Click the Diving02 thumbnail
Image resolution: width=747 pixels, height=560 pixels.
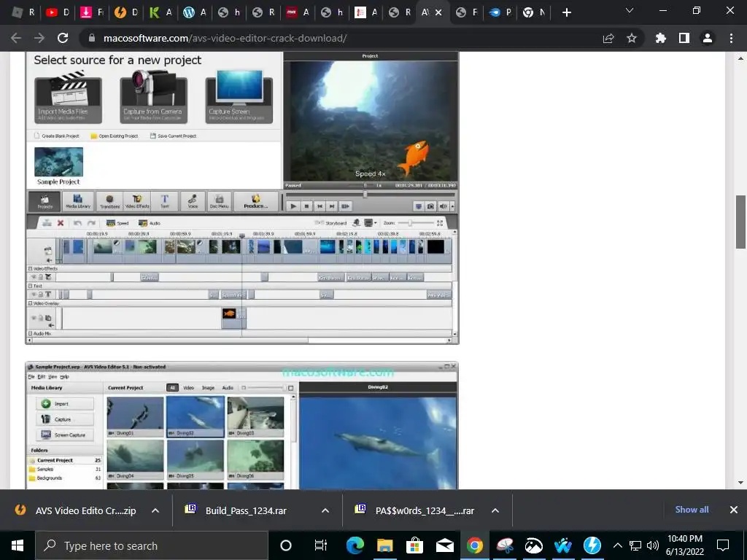pos(196,416)
